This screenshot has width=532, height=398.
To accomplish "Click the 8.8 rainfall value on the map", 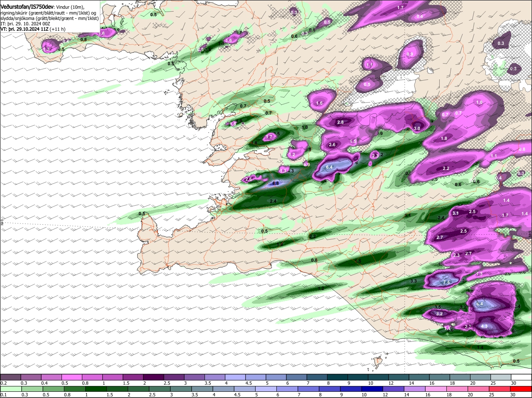I will pos(275,183).
